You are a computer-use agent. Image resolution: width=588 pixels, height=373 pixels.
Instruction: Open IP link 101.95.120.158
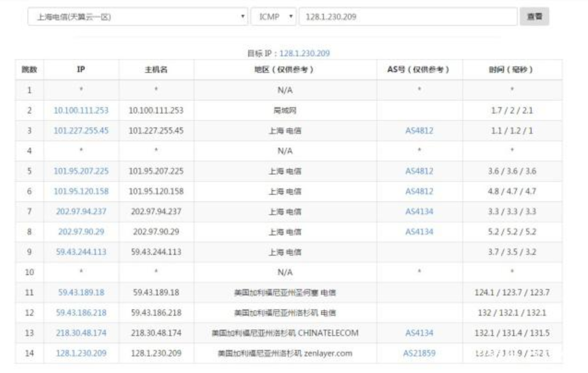pos(81,191)
